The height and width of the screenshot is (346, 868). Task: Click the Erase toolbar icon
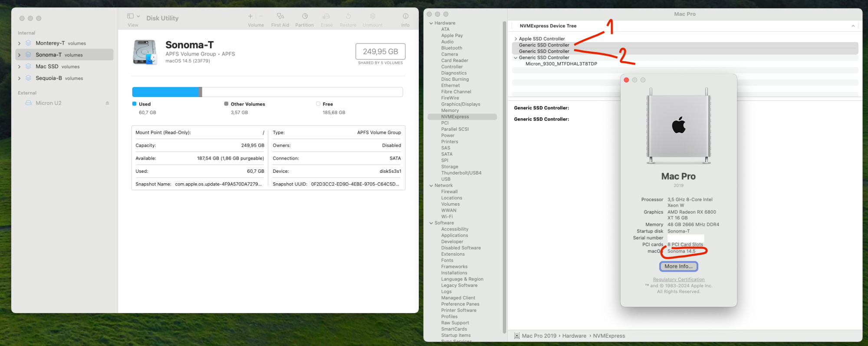[326, 16]
